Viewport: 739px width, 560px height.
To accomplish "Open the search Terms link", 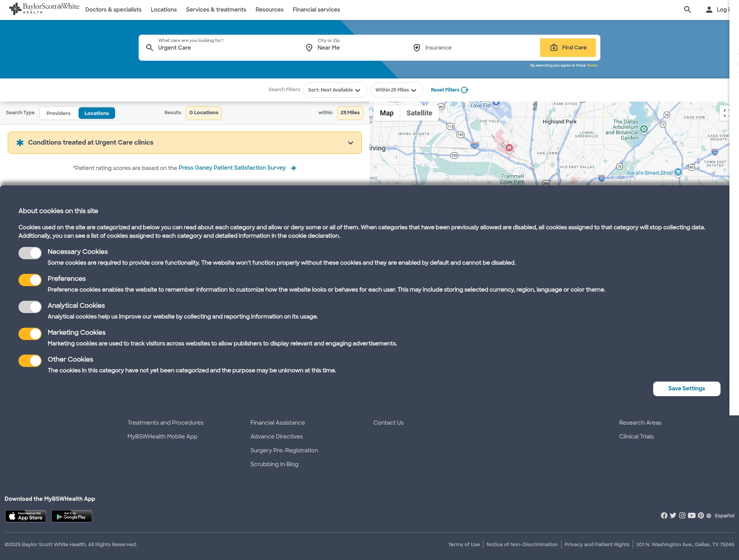I will pos(592,65).
